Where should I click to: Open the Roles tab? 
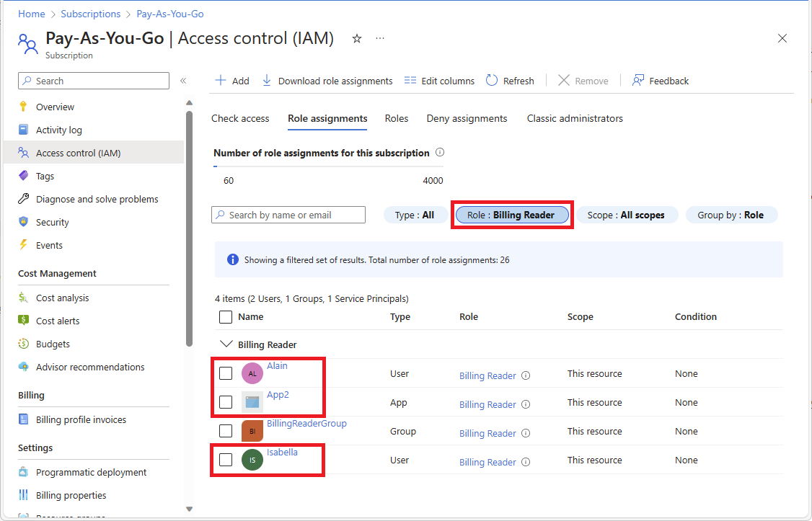(397, 118)
